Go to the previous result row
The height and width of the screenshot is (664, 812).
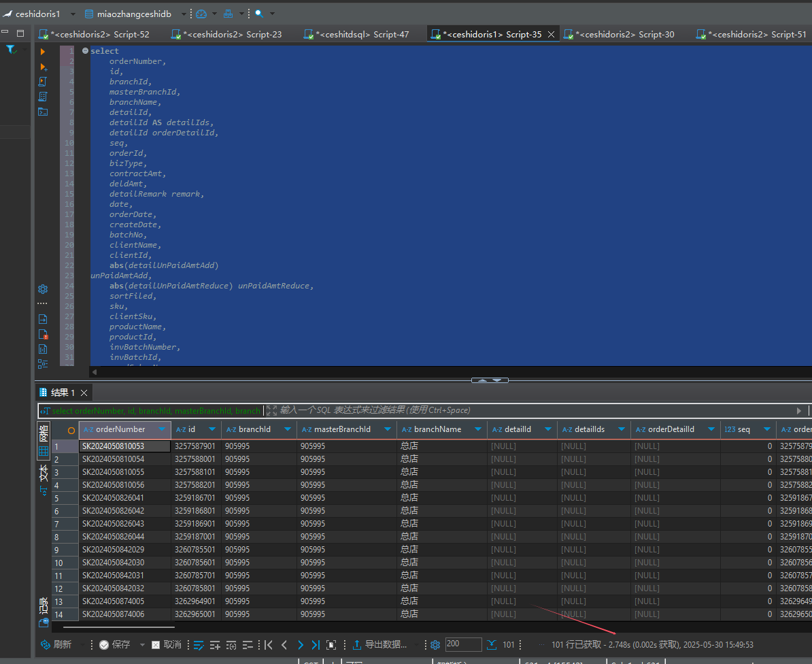pos(284,645)
